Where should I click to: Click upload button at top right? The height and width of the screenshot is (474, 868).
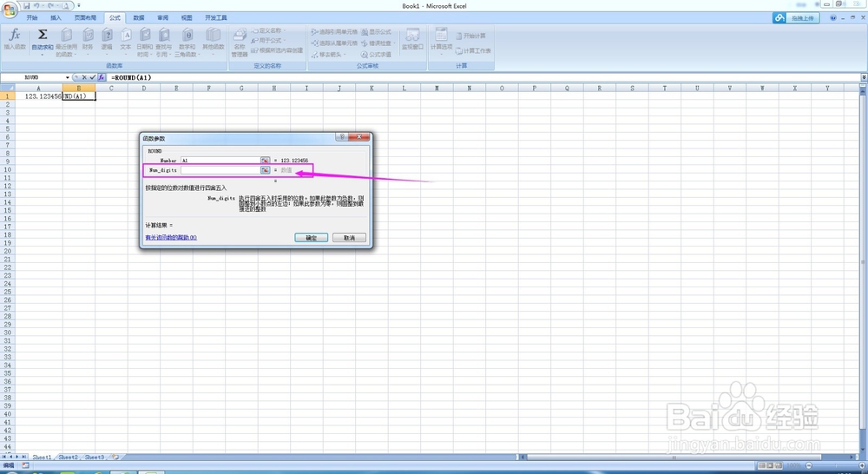795,17
